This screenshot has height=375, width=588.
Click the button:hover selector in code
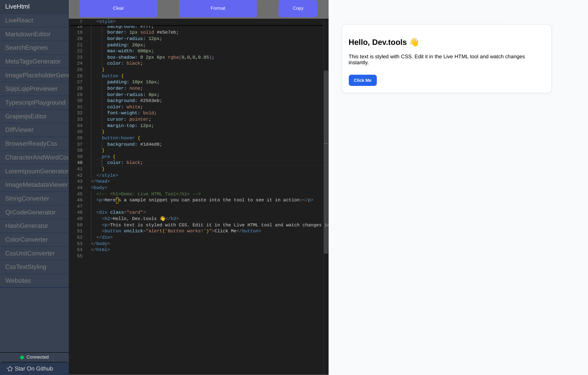(x=118, y=138)
